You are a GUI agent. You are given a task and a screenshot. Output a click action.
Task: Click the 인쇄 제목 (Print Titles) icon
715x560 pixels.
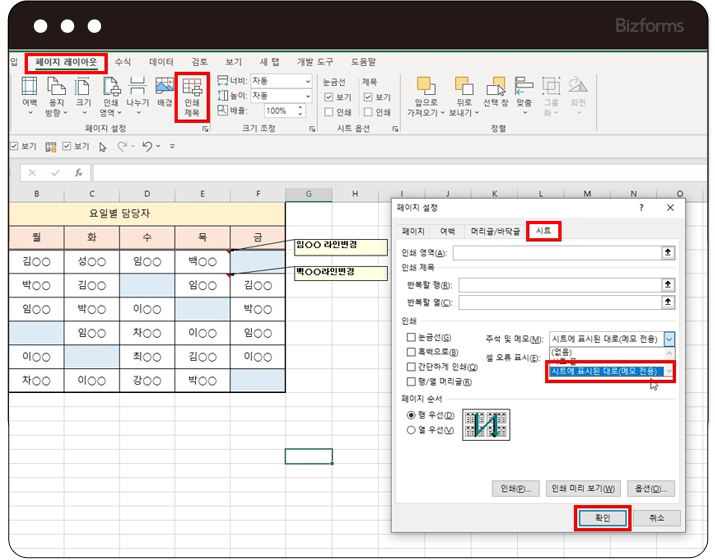point(191,96)
